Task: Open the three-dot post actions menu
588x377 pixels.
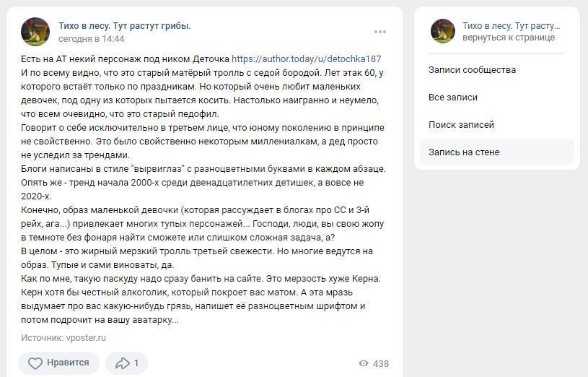Action: (380, 32)
